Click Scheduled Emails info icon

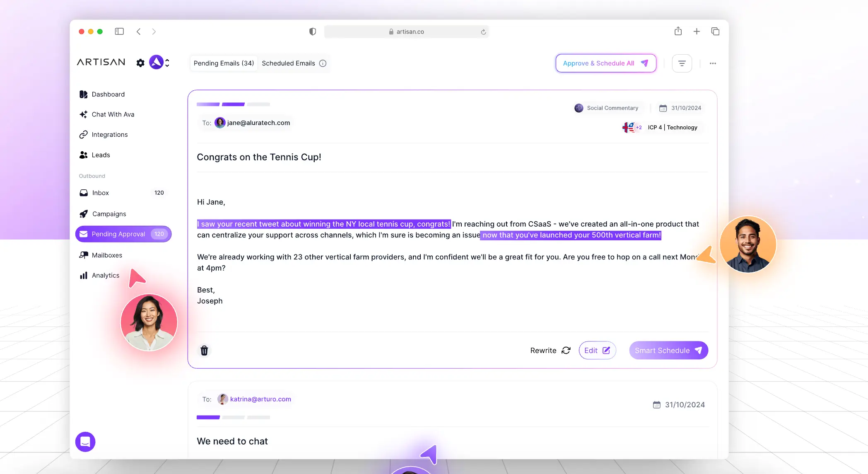323,63
